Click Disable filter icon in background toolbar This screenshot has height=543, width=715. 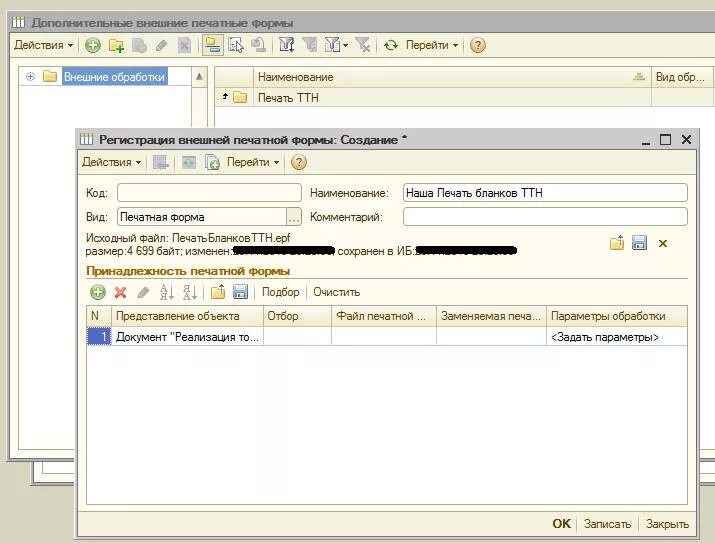tap(363, 45)
